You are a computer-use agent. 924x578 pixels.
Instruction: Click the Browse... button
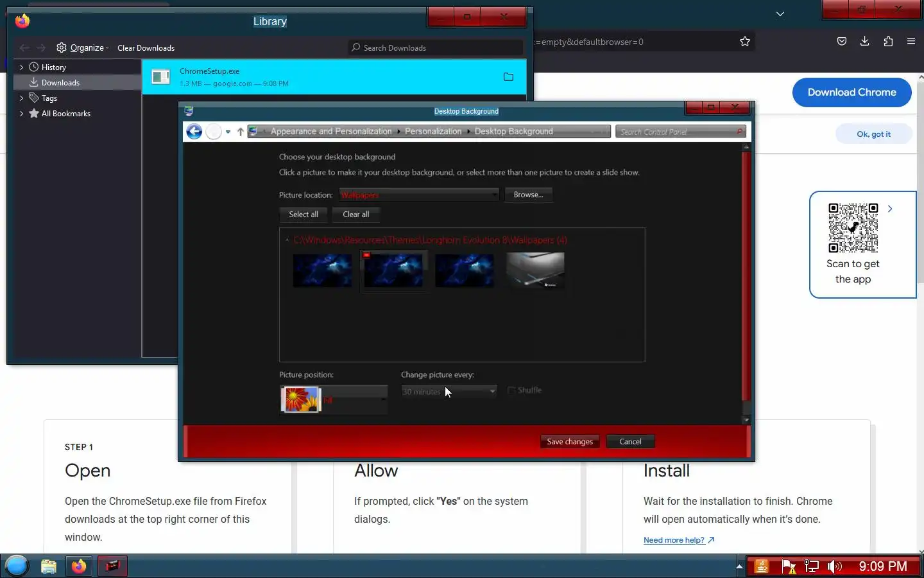pos(528,195)
